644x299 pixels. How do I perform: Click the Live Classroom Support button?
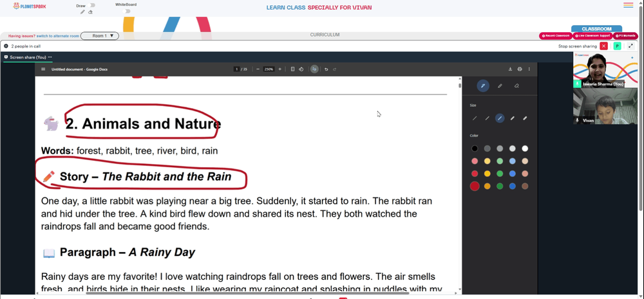pos(592,36)
